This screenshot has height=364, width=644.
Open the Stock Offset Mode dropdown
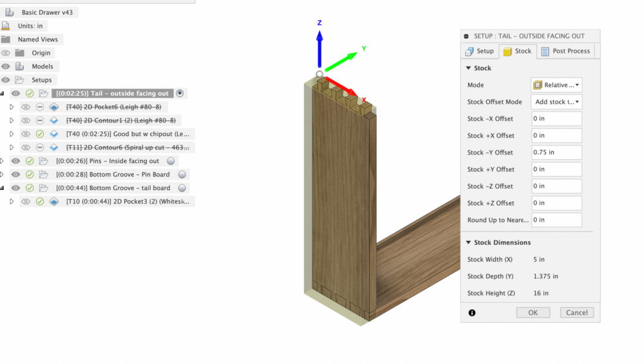(556, 102)
